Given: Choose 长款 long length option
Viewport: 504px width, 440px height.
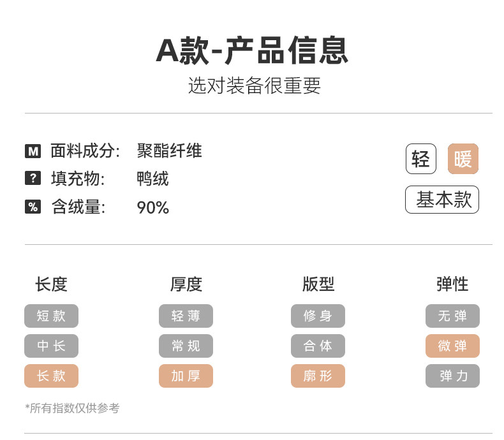Looking at the screenshot, I should point(51,376).
